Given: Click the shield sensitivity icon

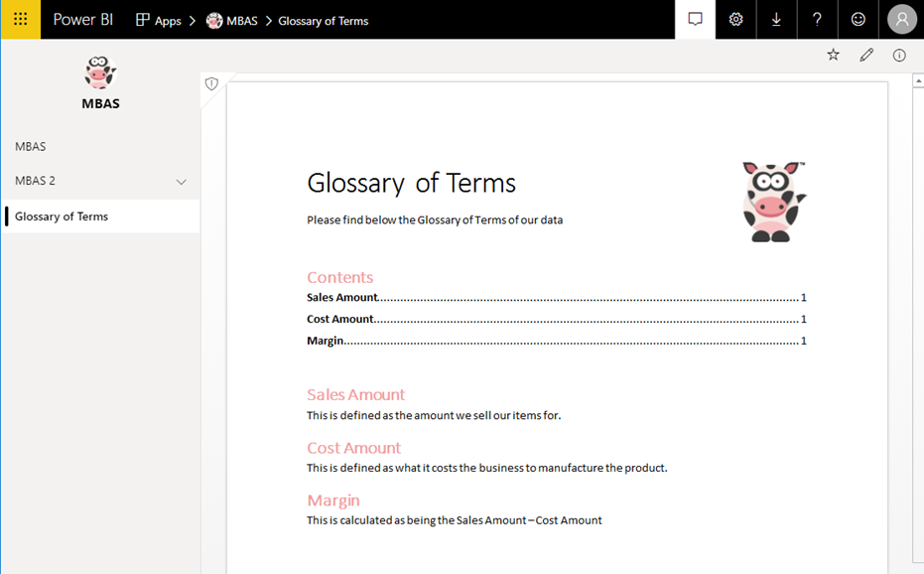Looking at the screenshot, I should 211,84.
